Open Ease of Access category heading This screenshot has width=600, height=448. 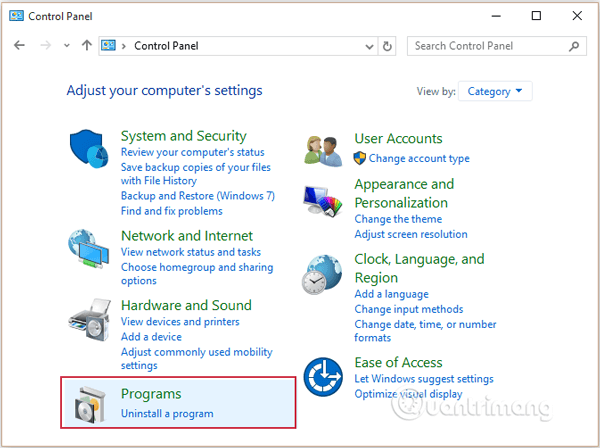point(398,362)
